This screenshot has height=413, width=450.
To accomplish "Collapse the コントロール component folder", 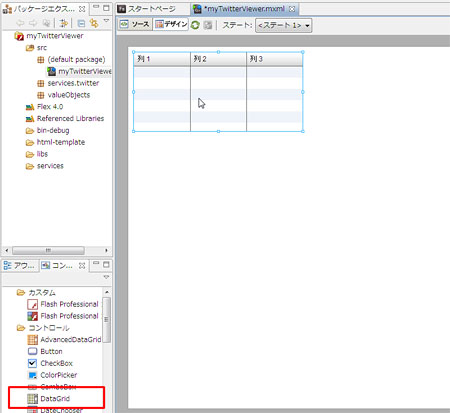I will coord(43,328).
